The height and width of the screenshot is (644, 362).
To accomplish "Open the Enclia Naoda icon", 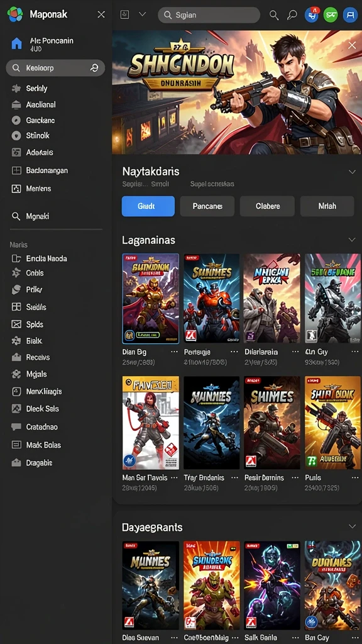I will (x=16, y=258).
